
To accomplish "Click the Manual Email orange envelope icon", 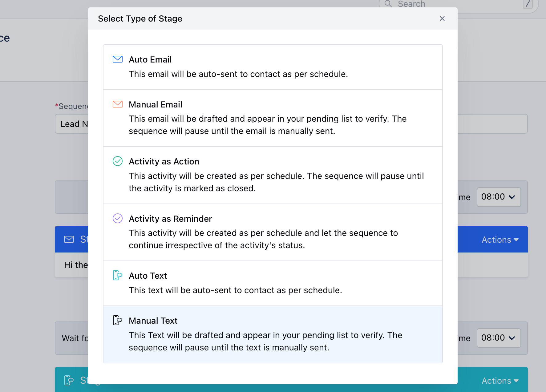I will pos(118,104).
